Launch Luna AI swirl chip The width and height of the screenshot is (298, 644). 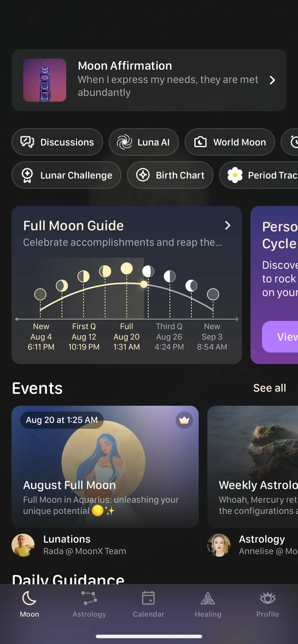pos(144,142)
